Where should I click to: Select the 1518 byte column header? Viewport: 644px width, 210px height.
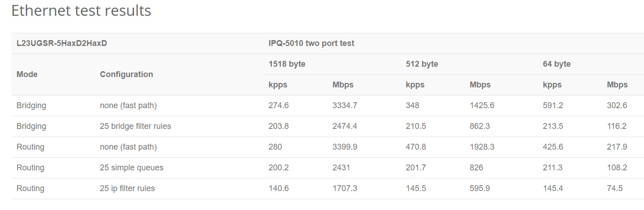287,64
